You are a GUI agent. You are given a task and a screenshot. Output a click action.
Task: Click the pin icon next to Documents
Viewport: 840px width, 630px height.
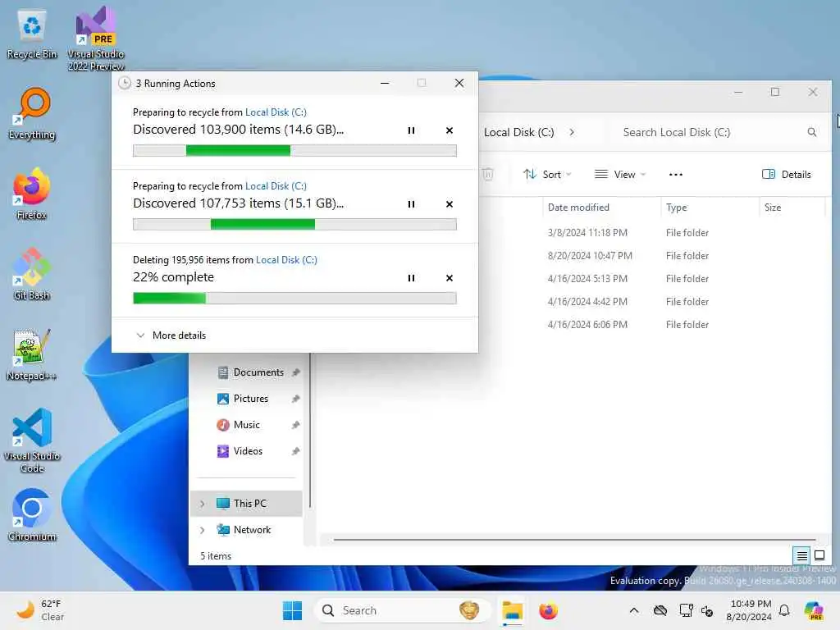tap(295, 372)
